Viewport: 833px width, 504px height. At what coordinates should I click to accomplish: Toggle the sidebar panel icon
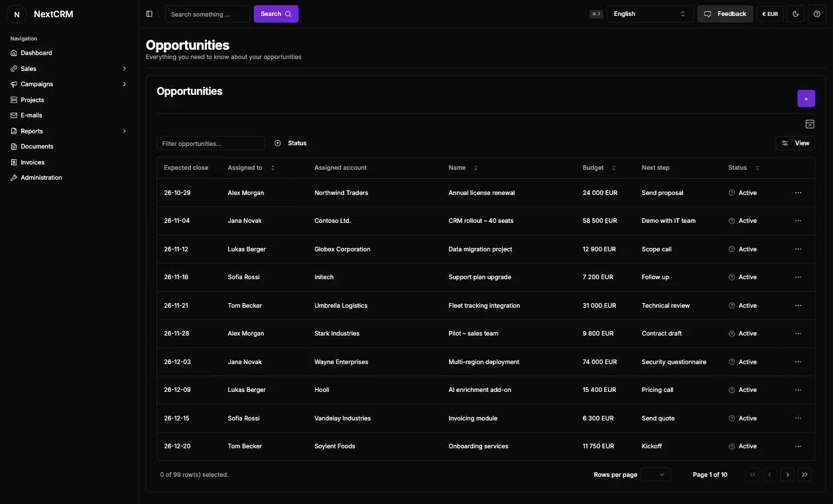(x=149, y=14)
